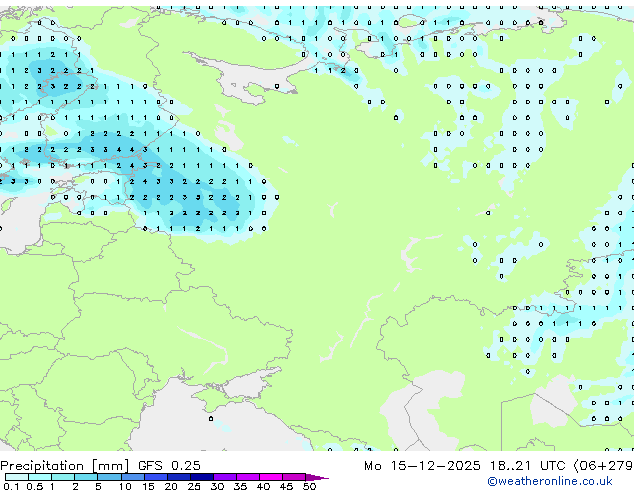
Task: Choose the 10 to 15 mm legend swatch
Action: pyautogui.click(x=132, y=477)
